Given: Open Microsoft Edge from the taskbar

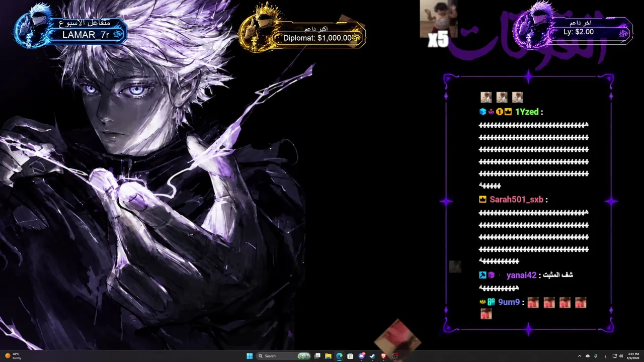Looking at the screenshot, I should coord(340,356).
